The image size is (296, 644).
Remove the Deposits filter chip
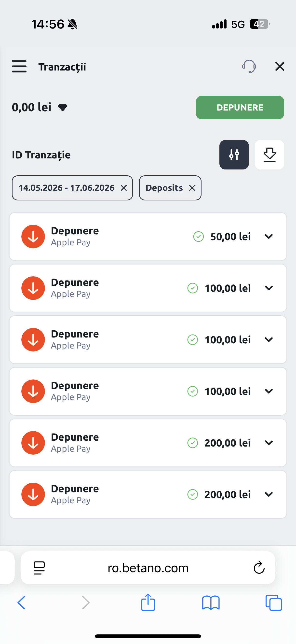192,188
